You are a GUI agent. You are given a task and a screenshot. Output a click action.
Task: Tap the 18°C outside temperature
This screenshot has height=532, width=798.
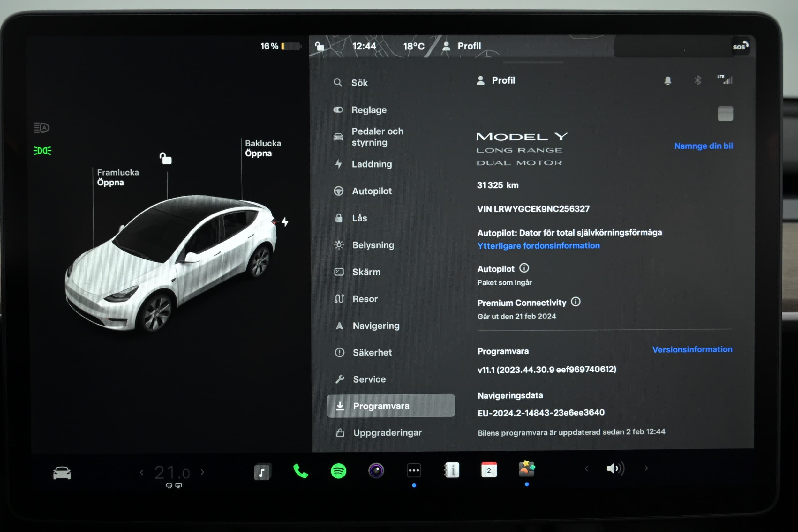point(414,46)
